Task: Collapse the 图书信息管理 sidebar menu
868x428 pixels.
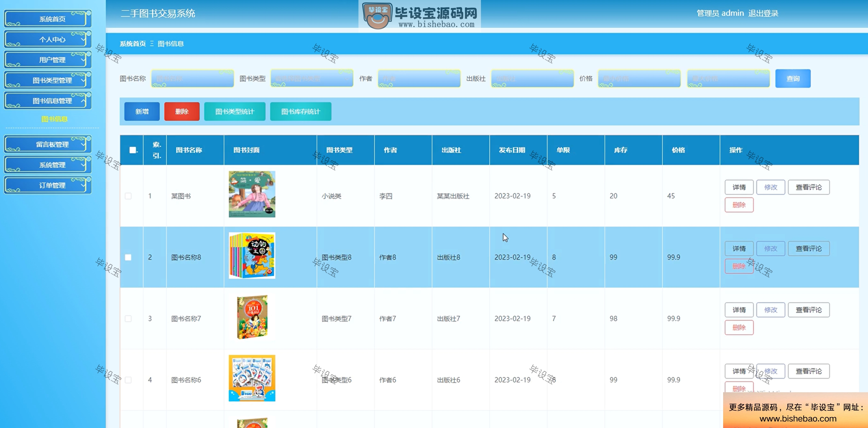Action: pos(48,100)
